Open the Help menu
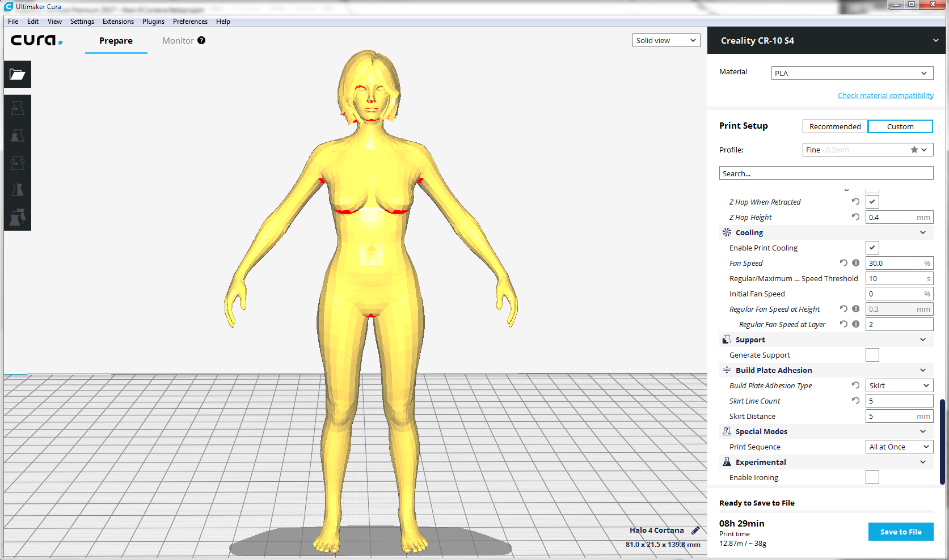 coord(223,22)
